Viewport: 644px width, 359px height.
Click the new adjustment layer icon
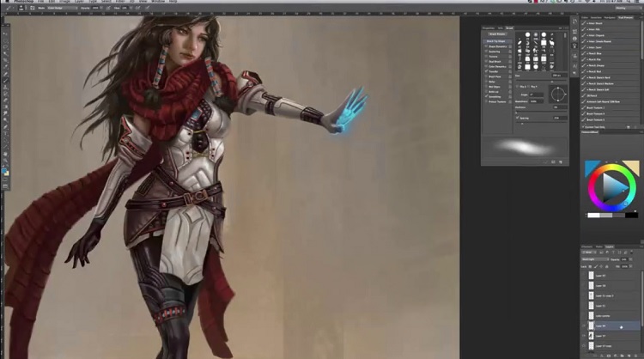(x=616, y=356)
